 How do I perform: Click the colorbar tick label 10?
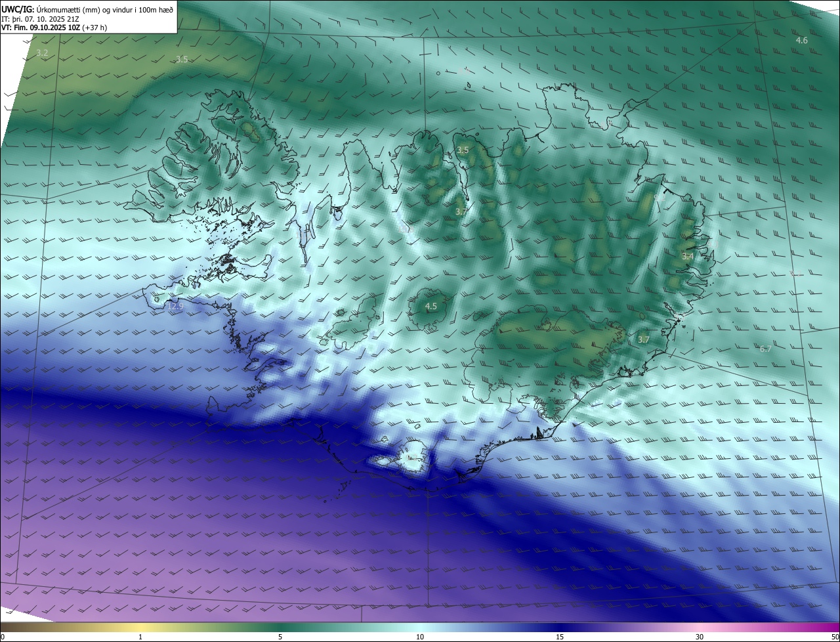(420, 637)
